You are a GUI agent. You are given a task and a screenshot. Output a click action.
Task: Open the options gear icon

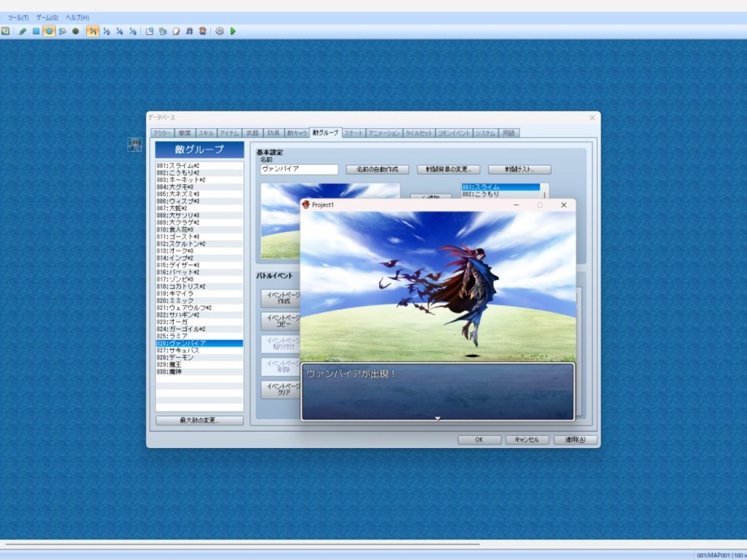click(220, 30)
